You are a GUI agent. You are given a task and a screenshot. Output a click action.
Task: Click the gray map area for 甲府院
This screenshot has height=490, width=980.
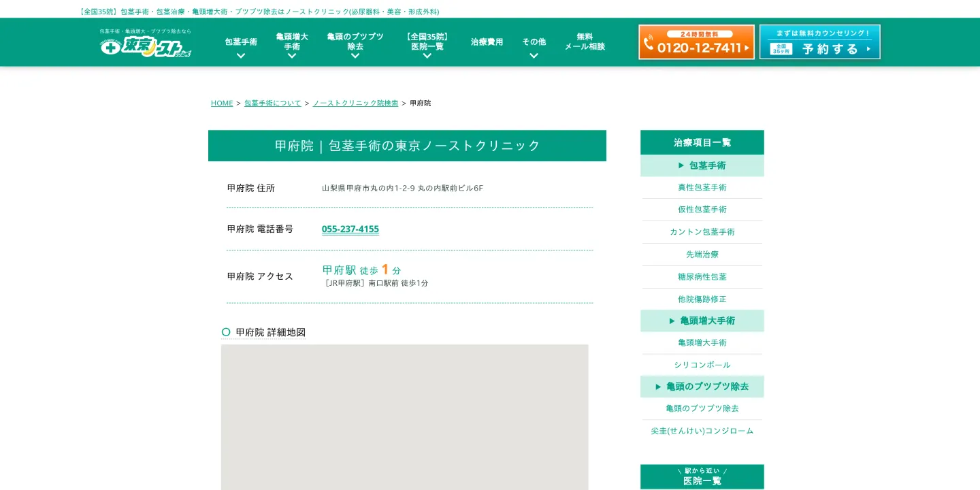coord(405,417)
